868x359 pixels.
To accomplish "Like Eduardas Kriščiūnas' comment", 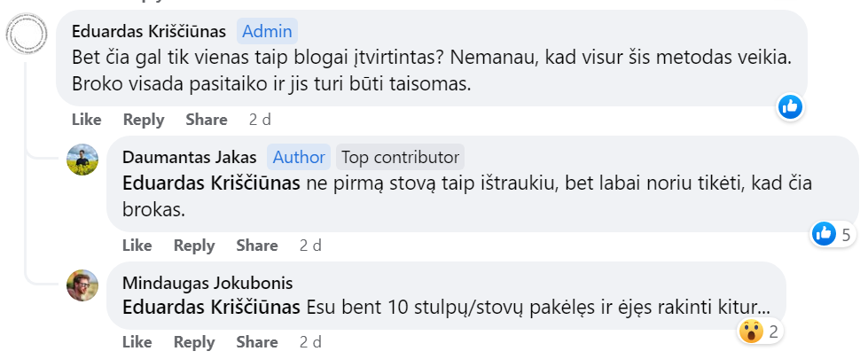I will pyautogui.click(x=86, y=120).
